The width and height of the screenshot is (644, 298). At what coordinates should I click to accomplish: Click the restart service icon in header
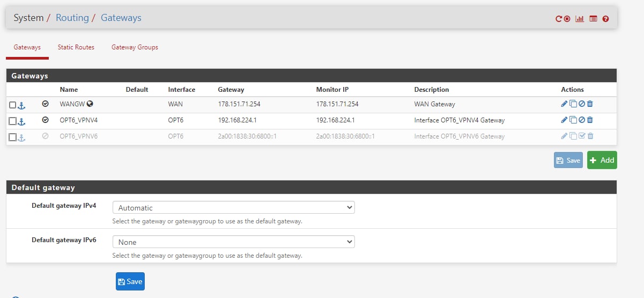tap(559, 19)
